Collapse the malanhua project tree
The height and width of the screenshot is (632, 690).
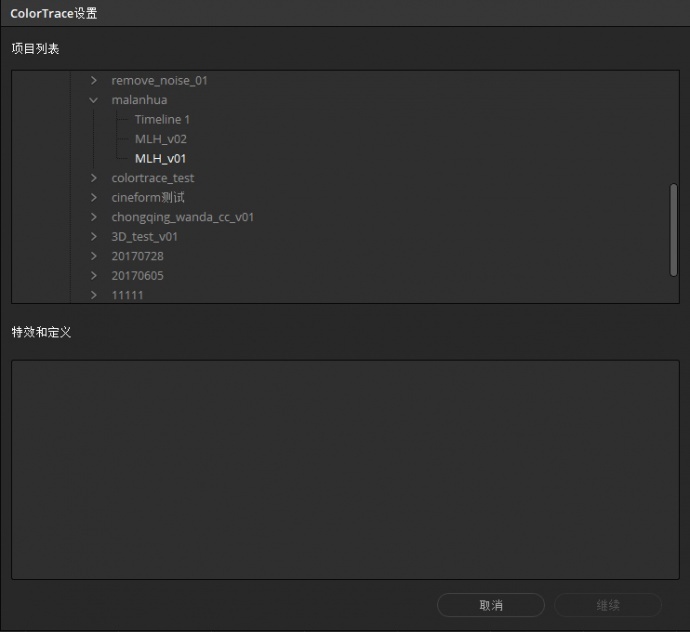coord(93,100)
